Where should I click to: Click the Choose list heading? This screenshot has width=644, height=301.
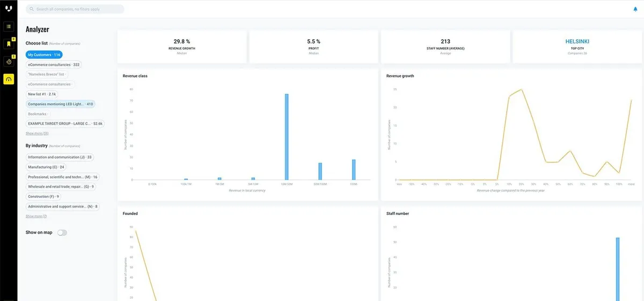[36, 43]
